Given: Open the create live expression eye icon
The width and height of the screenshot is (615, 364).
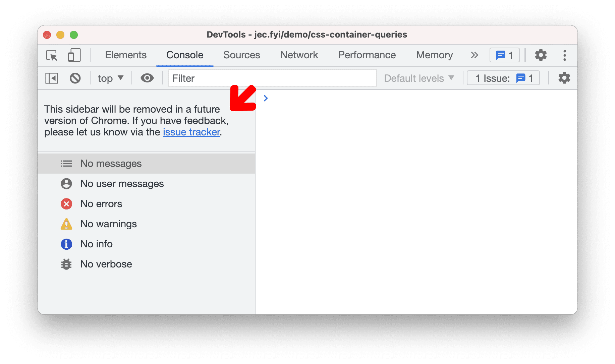Looking at the screenshot, I should (x=147, y=78).
